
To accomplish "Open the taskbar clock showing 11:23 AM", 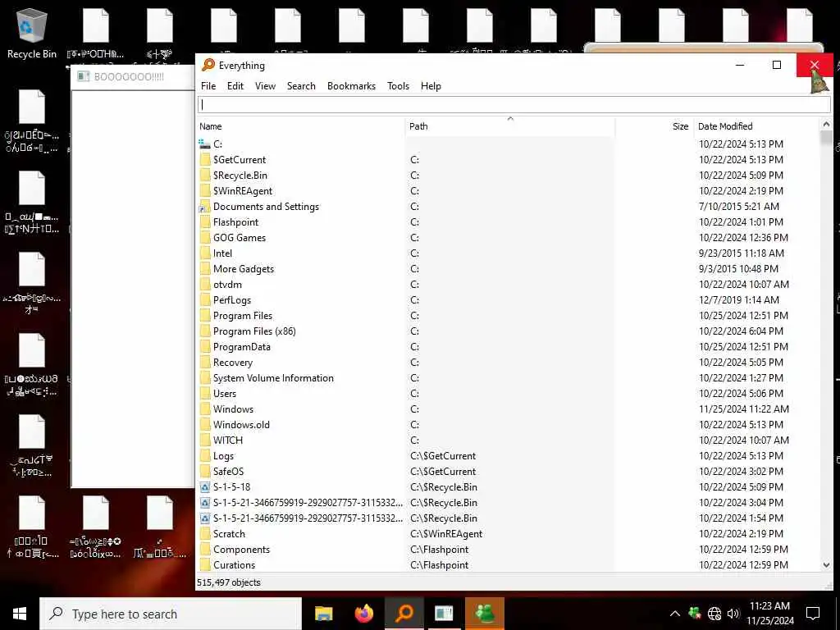I will [x=769, y=614].
